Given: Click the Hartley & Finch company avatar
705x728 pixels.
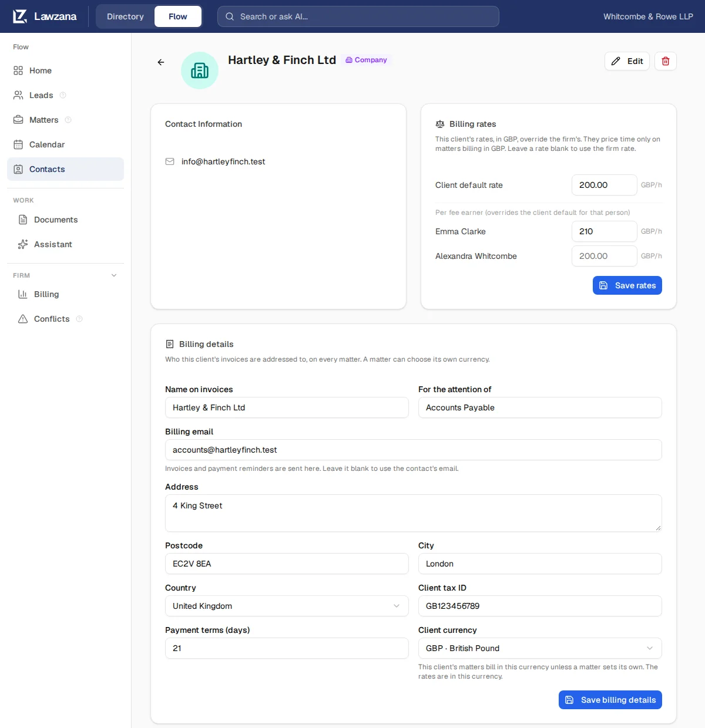Looking at the screenshot, I should (200, 70).
